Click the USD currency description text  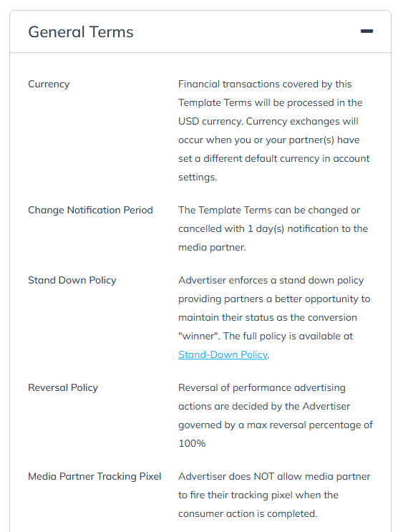[x=274, y=130]
